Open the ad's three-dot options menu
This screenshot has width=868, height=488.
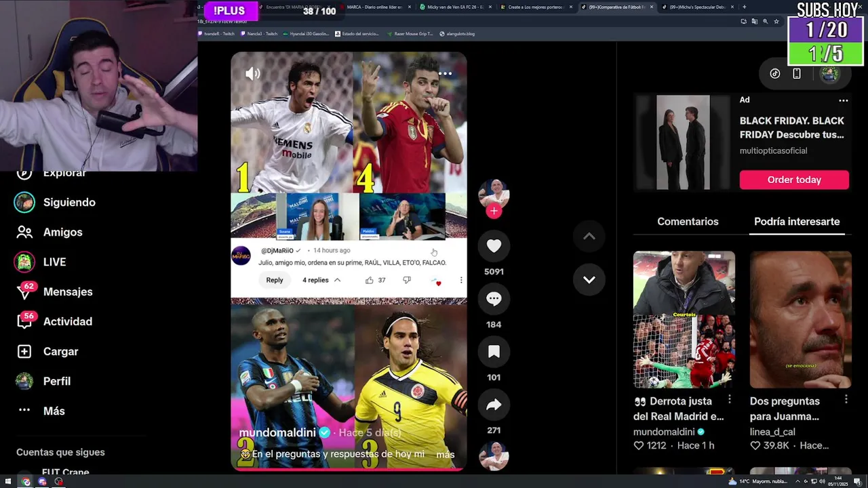(843, 100)
